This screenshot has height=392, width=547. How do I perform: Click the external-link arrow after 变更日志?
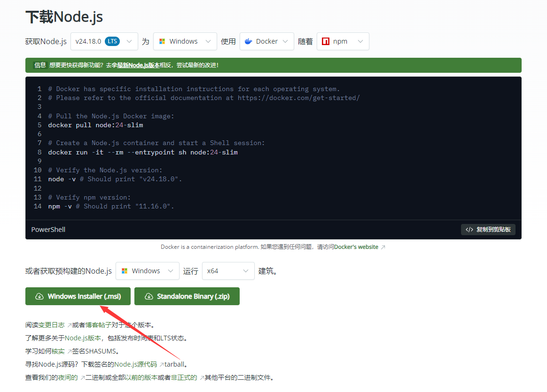tap(69, 325)
